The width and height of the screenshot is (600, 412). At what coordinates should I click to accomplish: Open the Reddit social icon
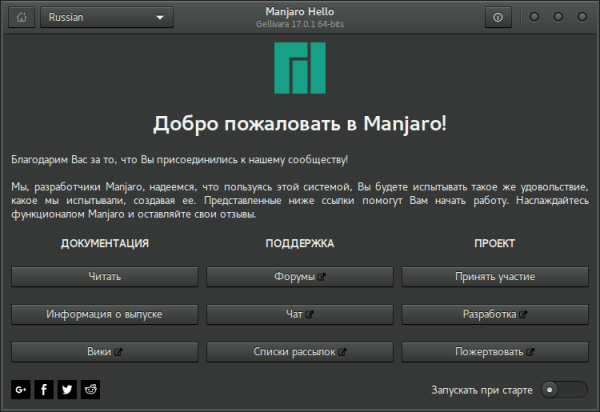click(90, 389)
